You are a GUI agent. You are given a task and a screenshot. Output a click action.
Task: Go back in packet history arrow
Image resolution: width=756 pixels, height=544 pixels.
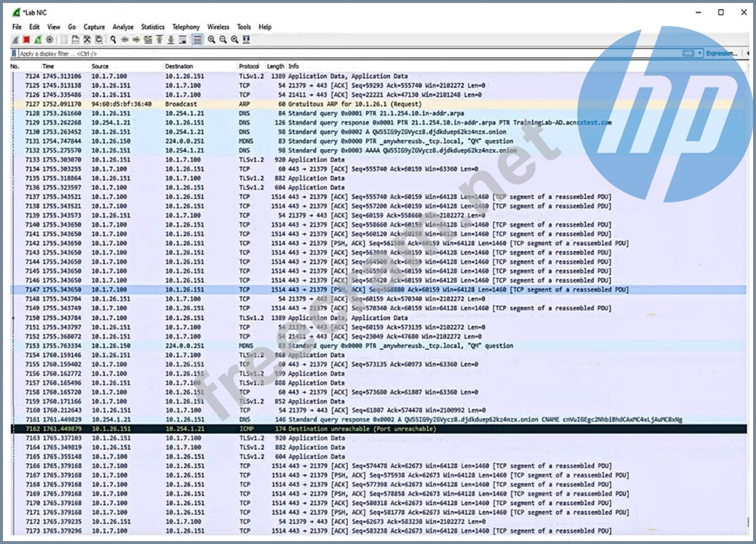125,40
